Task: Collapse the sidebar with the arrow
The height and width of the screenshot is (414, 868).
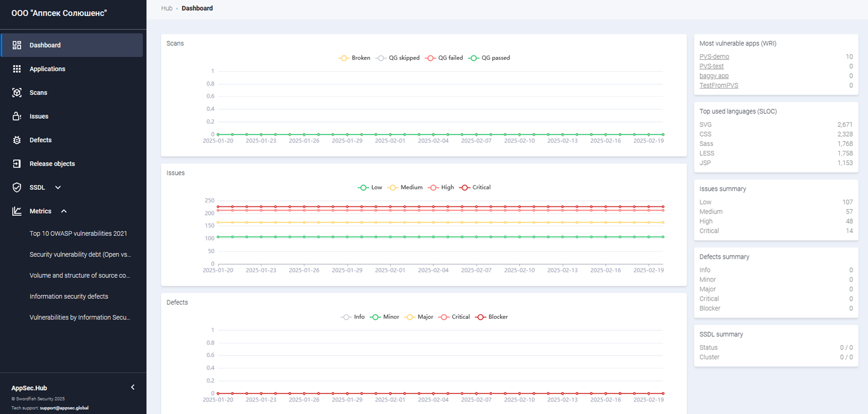Action: (133, 387)
